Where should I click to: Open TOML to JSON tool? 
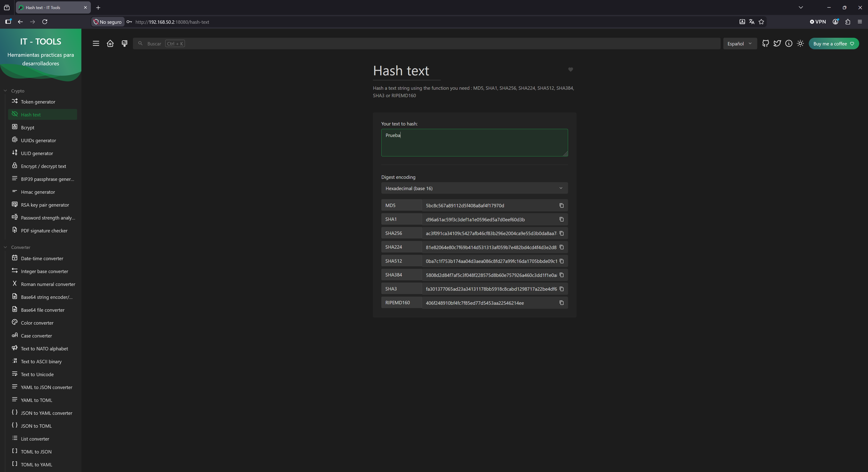[x=42, y=451]
